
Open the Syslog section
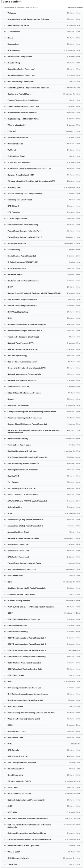(42, 399)
